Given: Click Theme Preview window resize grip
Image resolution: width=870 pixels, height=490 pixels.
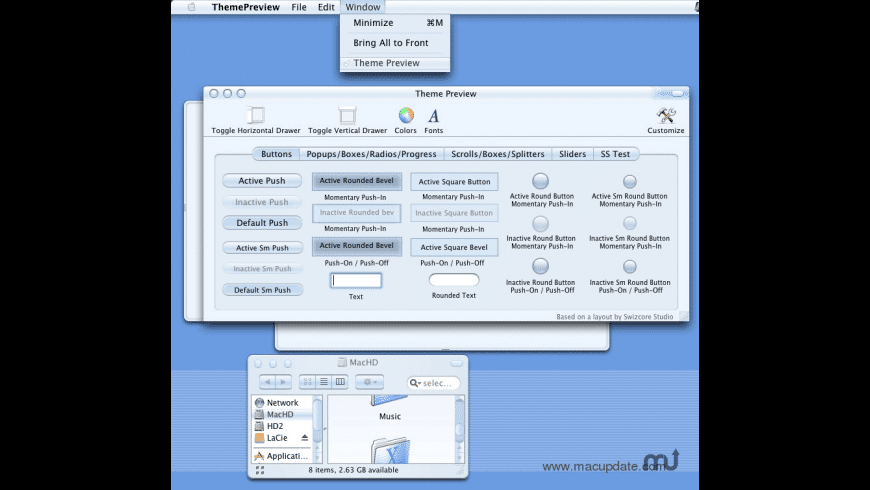Looking at the screenshot, I should (x=684, y=316).
